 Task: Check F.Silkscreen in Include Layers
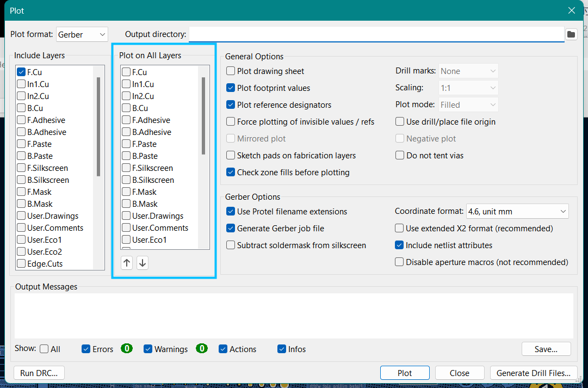point(21,168)
